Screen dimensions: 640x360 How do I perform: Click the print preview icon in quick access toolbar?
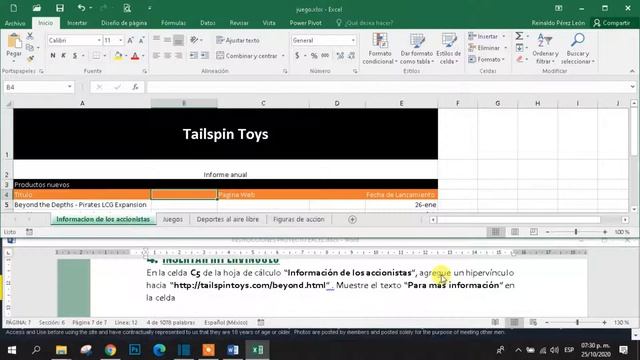click(x=127, y=8)
